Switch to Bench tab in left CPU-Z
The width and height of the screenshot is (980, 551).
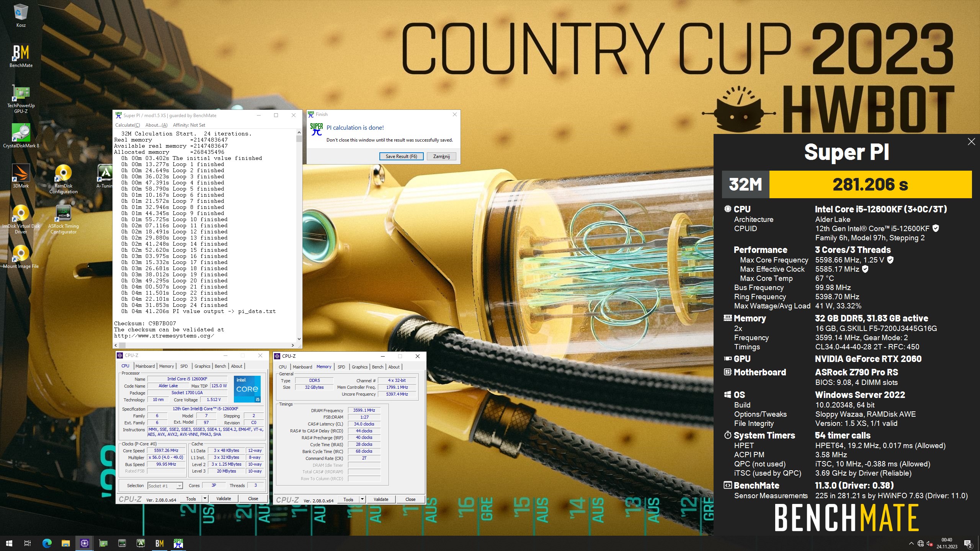tap(220, 366)
